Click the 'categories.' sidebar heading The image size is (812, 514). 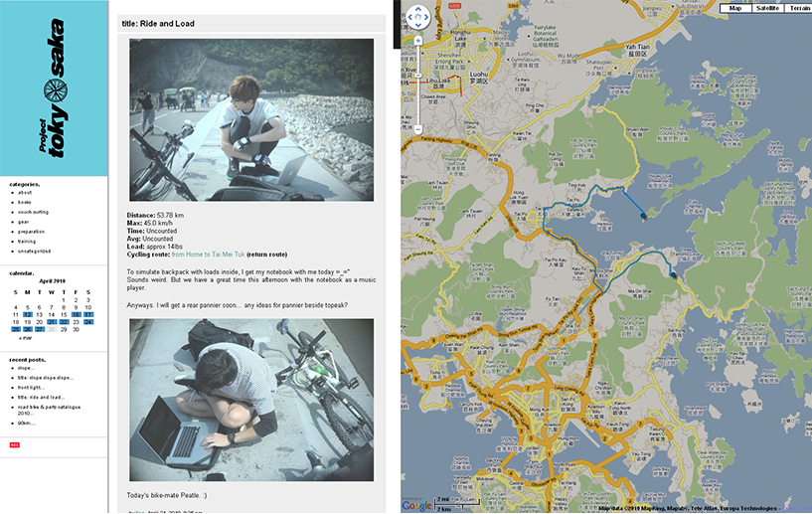pyautogui.click(x=24, y=184)
